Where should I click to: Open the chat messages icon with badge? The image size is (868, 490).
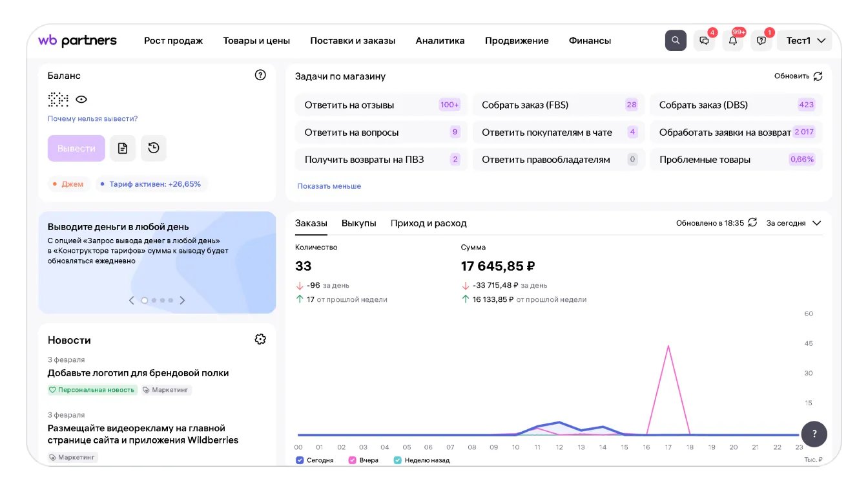pos(704,41)
